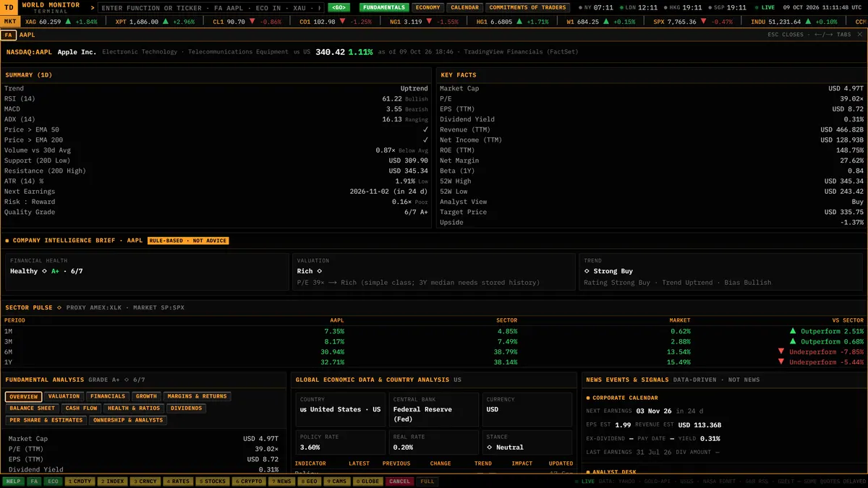The height and width of the screenshot is (488, 868).
Task: Open the 3 CRNCY function key
Action: point(145,481)
